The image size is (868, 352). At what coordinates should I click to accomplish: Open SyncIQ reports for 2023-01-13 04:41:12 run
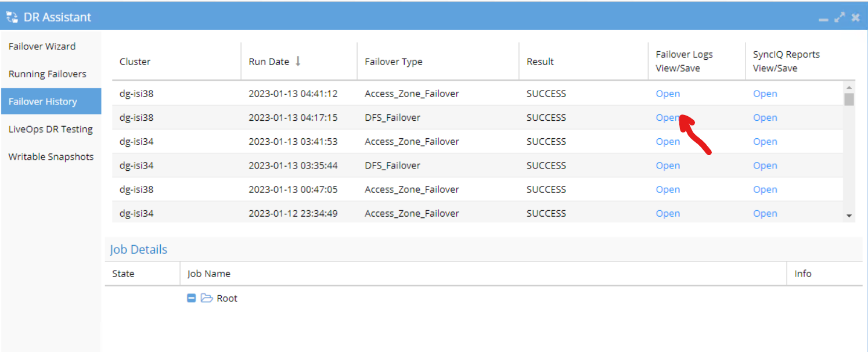(765, 94)
